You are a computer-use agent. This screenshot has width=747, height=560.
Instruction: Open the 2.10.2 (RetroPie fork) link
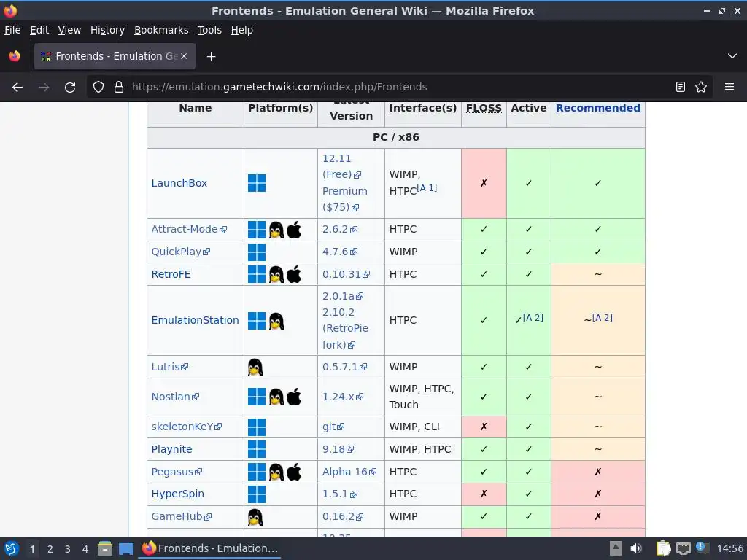point(345,329)
